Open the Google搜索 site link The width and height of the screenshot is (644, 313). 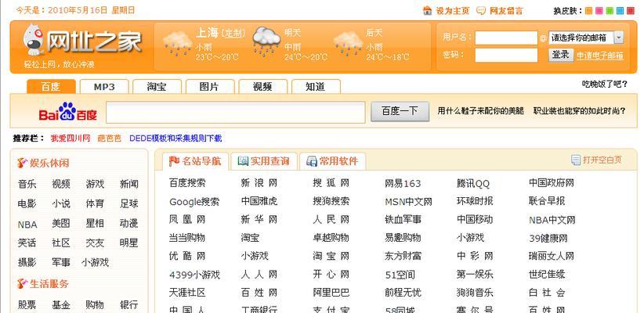coord(194,202)
